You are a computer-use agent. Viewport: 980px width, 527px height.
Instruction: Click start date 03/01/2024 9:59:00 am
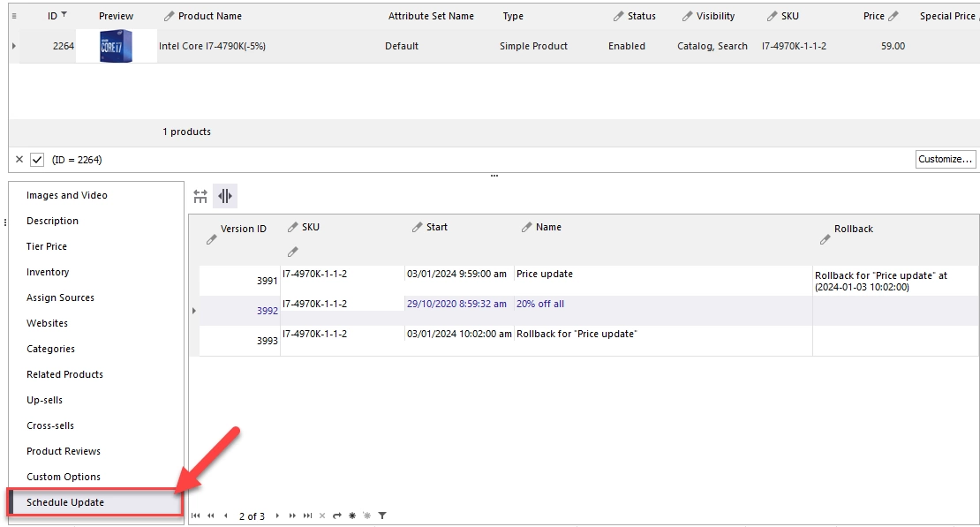(x=456, y=275)
